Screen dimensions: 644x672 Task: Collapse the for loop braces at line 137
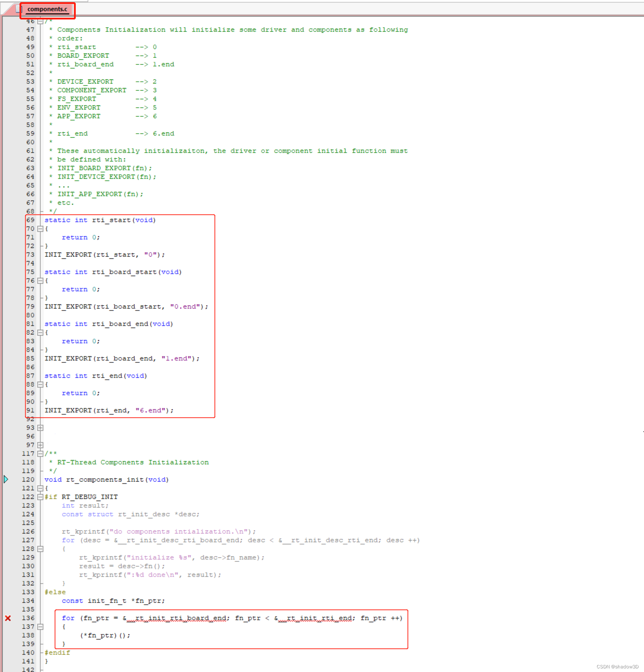(40, 627)
